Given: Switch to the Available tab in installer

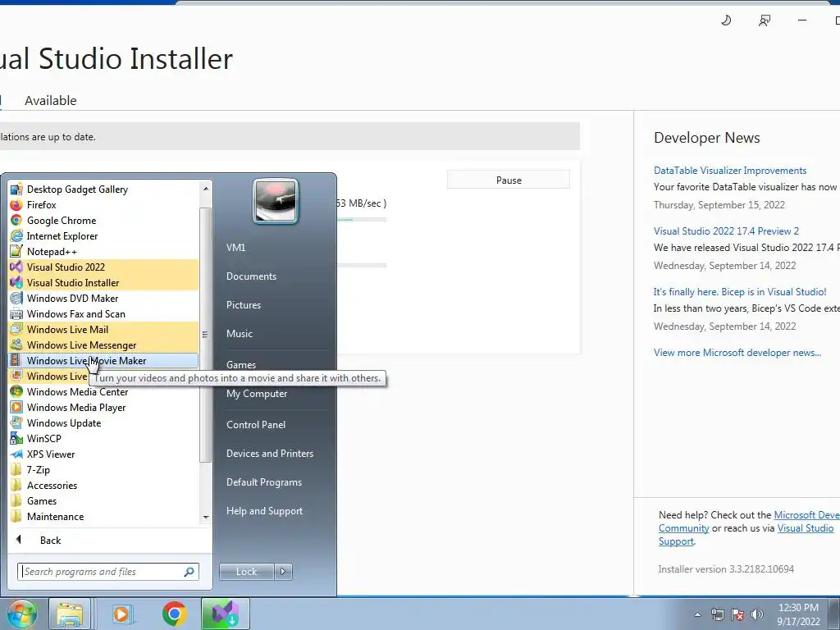Looking at the screenshot, I should 50,100.
